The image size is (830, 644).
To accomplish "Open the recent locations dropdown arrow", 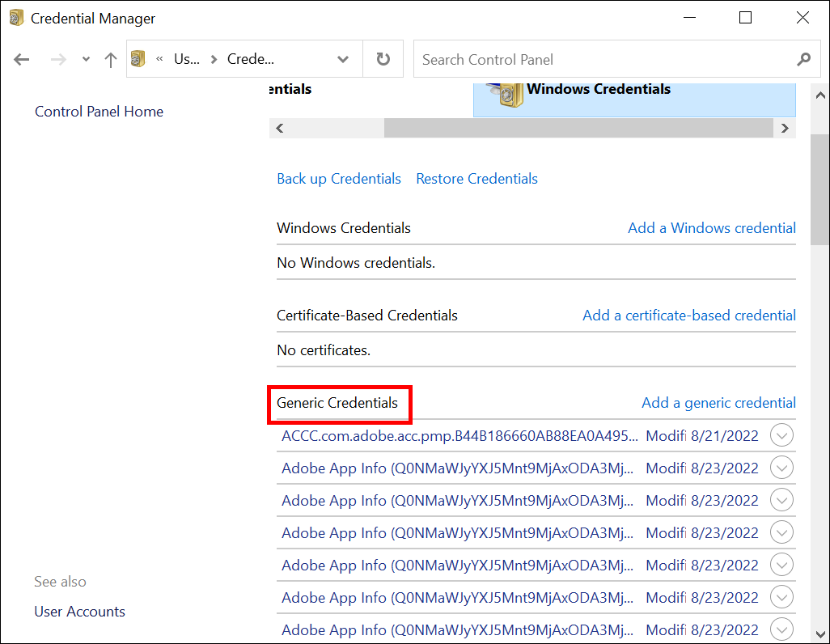I will (87, 60).
